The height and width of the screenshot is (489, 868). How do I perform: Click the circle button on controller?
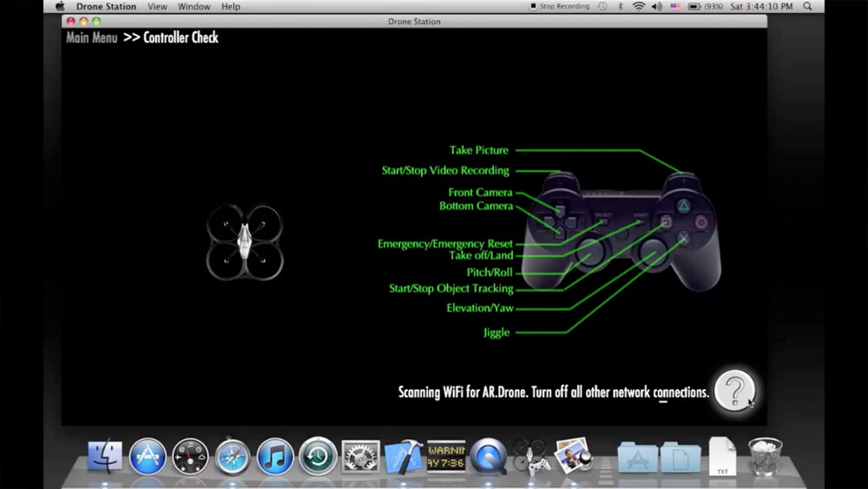tap(700, 222)
